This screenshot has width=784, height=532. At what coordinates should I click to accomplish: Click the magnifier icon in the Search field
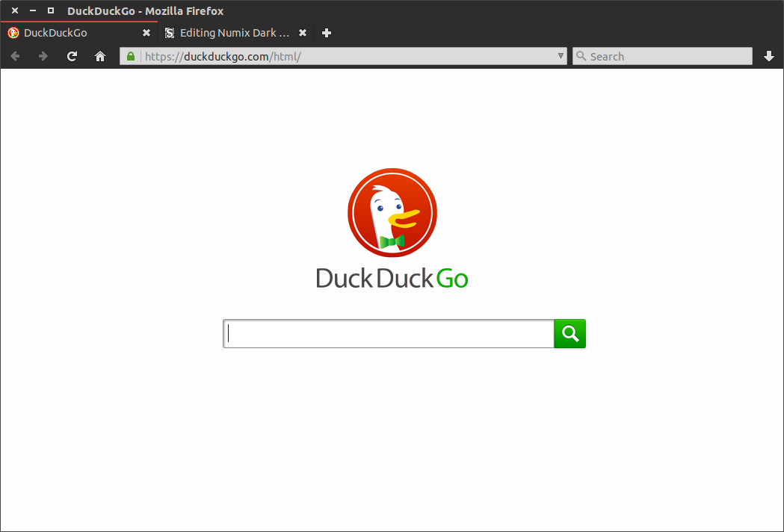(x=581, y=56)
